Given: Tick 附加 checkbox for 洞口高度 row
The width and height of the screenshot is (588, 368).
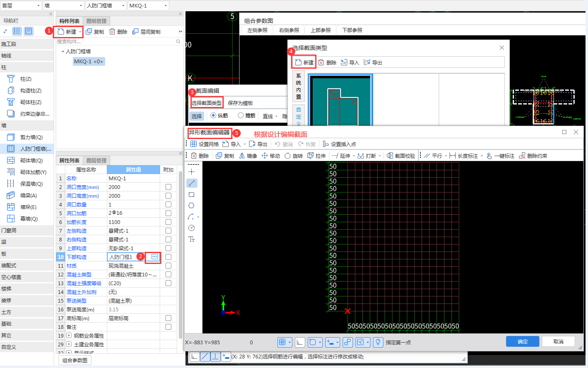Looking at the screenshot, I should [x=168, y=196].
